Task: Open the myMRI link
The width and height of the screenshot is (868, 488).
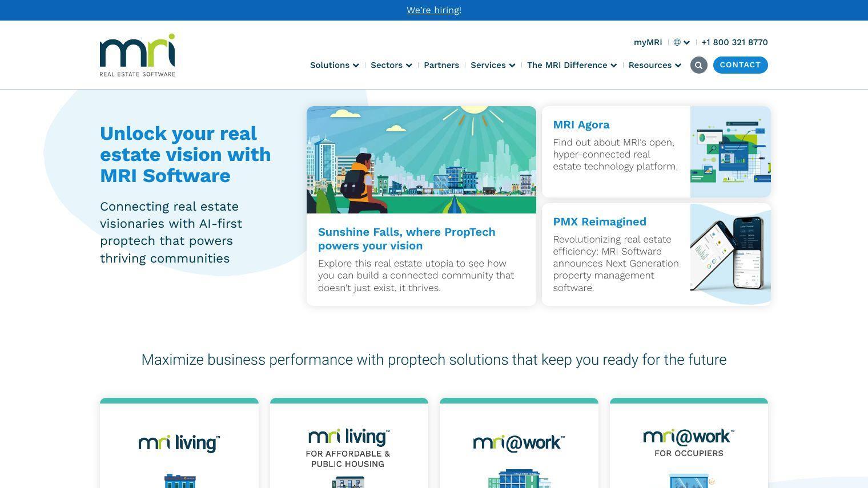Action: pyautogui.click(x=648, y=42)
